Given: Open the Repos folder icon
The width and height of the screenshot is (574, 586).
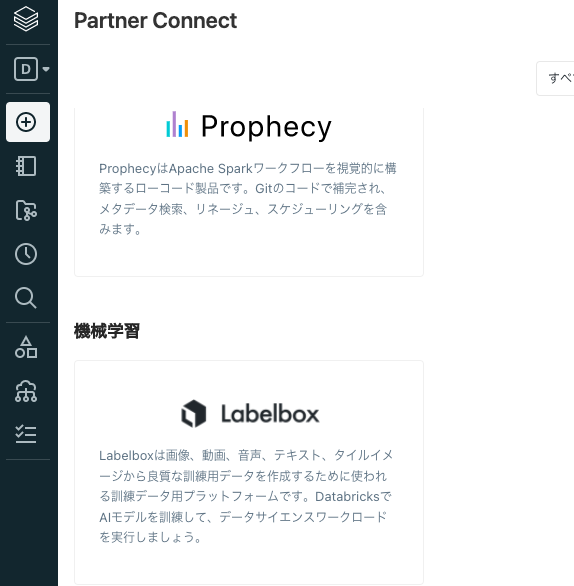Looking at the screenshot, I should coord(26,210).
